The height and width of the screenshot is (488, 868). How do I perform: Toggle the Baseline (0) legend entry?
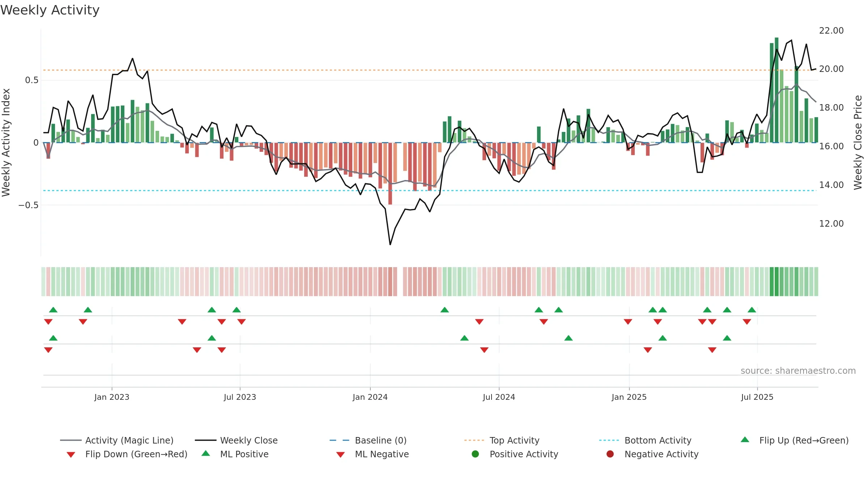click(x=368, y=440)
